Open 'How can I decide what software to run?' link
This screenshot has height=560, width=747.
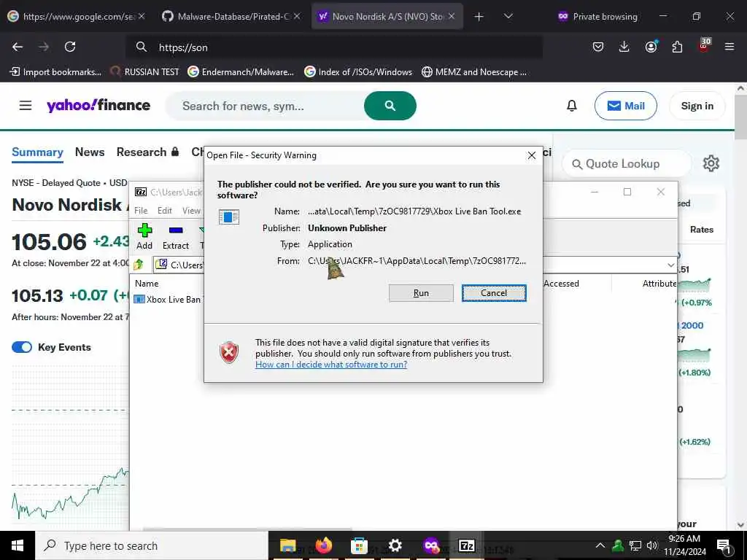(x=331, y=365)
